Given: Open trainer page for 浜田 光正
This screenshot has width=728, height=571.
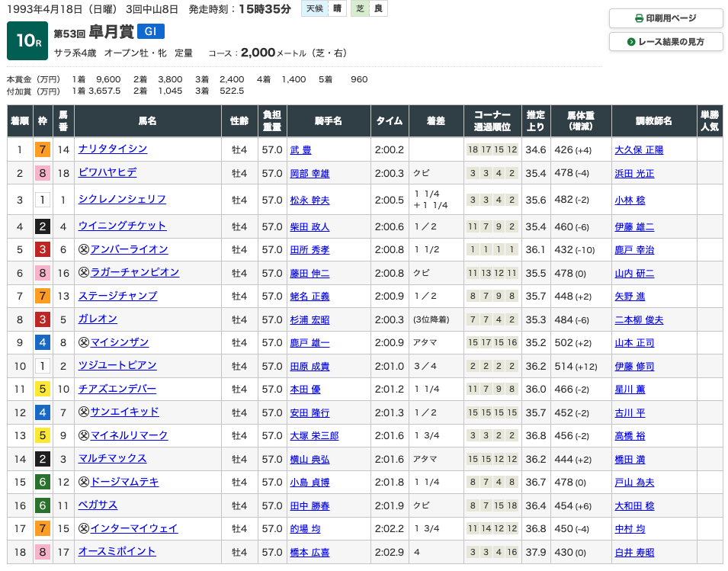Looking at the screenshot, I should 633,173.
